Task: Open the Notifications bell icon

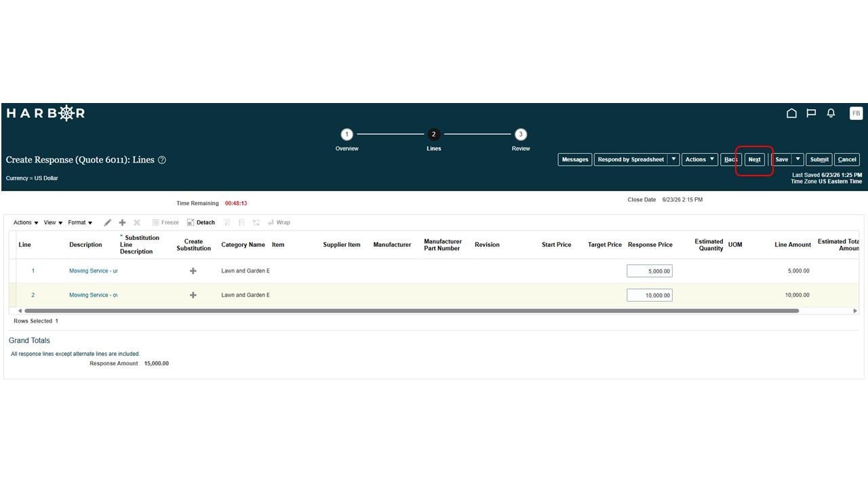Action: pos(831,113)
